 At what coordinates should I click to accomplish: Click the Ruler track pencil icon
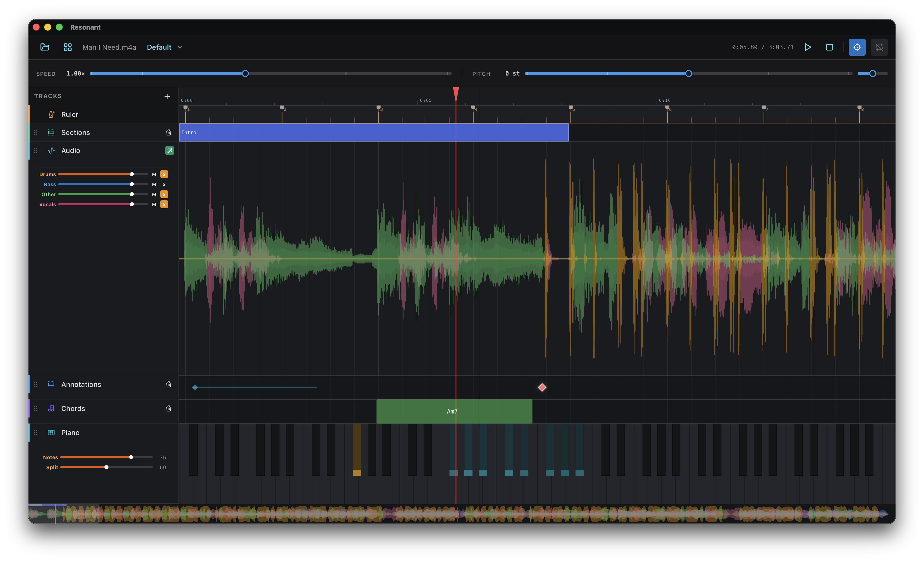pyautogui.click(x=51, y=114)
